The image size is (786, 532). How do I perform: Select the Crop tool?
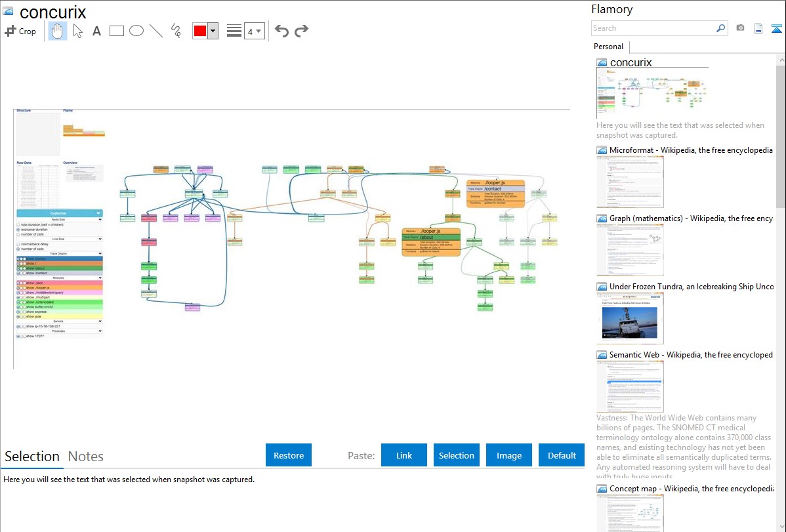click(20, 31)
